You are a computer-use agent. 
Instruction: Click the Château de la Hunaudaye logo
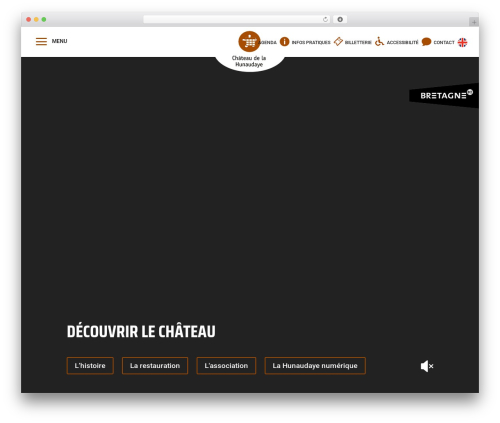(249, 42)
